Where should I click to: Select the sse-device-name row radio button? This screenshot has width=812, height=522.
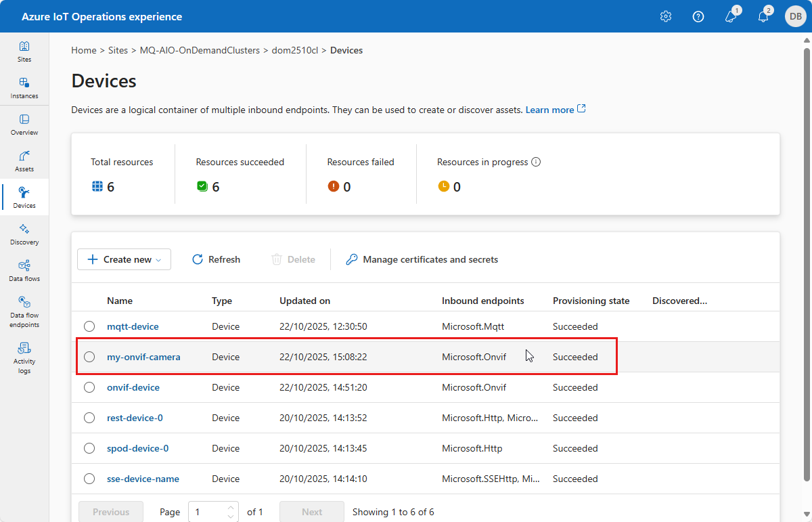point(89,479)
